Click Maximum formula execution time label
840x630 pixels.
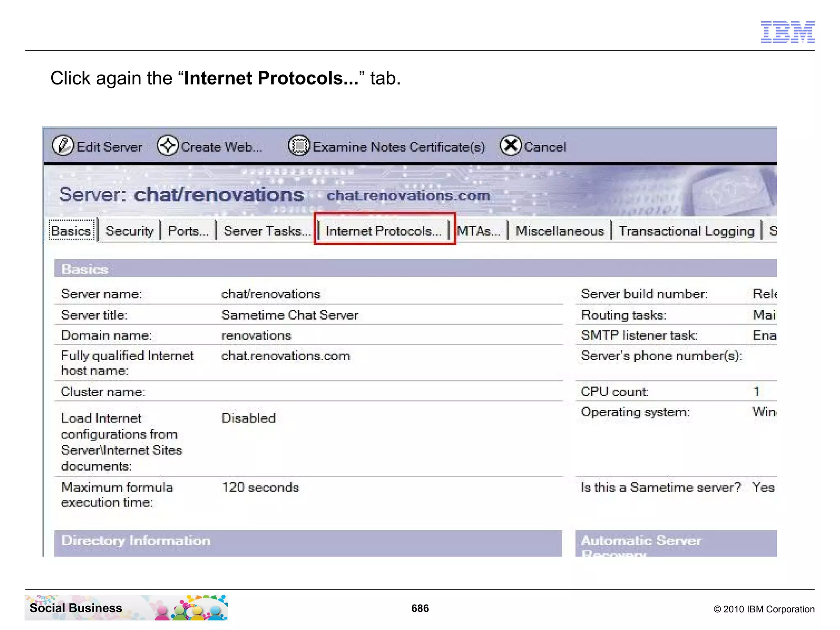pyautogui.click(x=117, y=494)
